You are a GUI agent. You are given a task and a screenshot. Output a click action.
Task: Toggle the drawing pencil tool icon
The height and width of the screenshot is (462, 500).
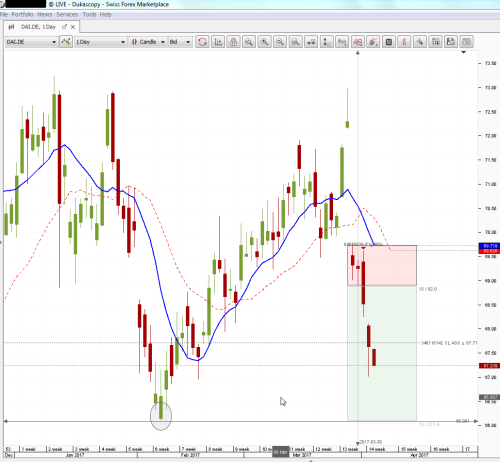click(x=373, y=42)
